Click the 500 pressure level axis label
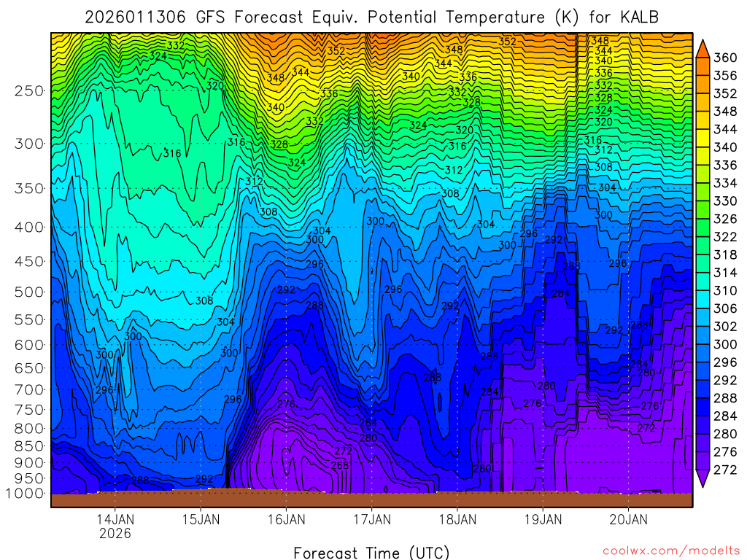This screenshot has height=560, width=747. tap(29, 292)
